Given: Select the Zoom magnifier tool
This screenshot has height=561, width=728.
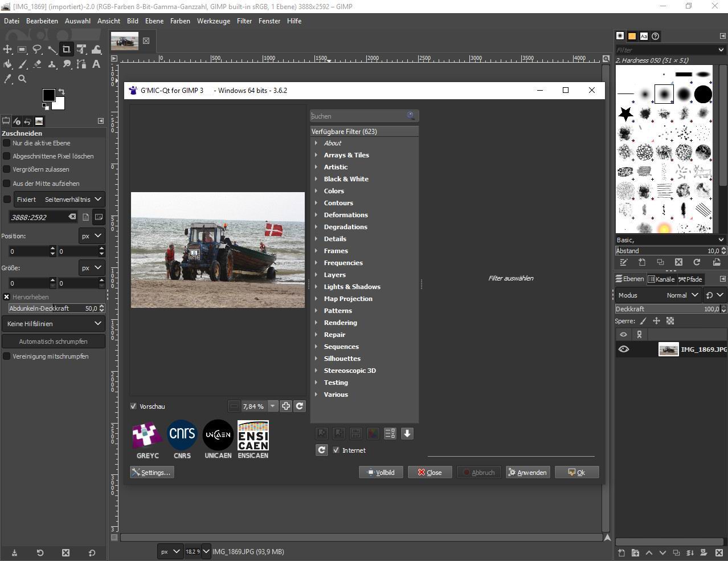Looking at the screenshot, I should [x=22, y=79].
